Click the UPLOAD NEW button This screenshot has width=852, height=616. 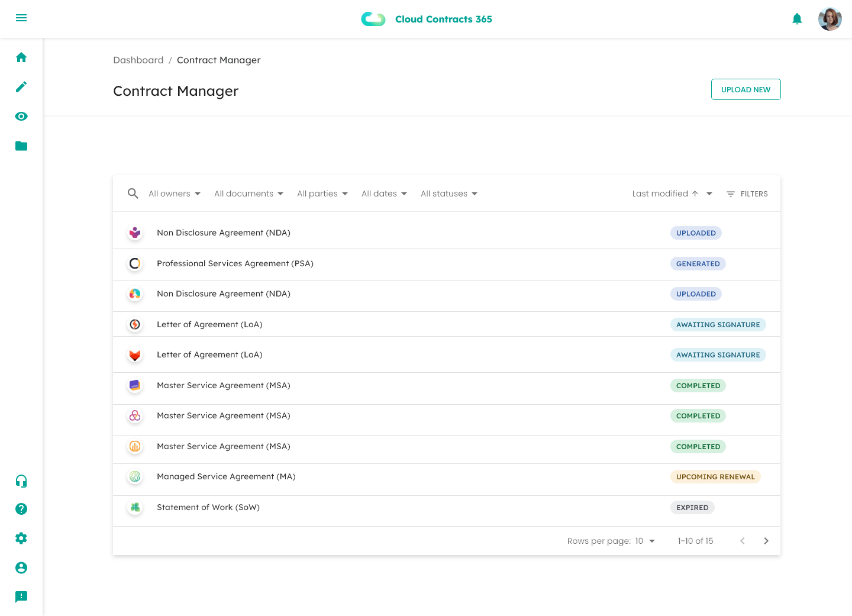coord(745,89)
